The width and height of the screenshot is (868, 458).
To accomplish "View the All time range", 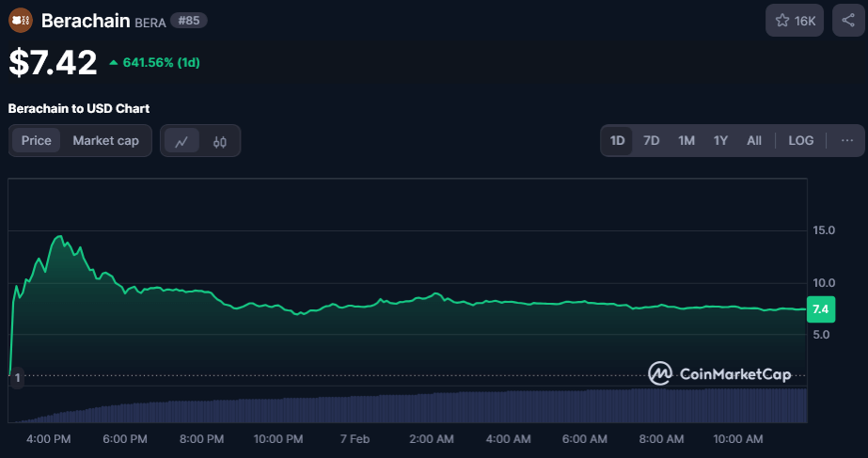I will (x=754, y=140).
